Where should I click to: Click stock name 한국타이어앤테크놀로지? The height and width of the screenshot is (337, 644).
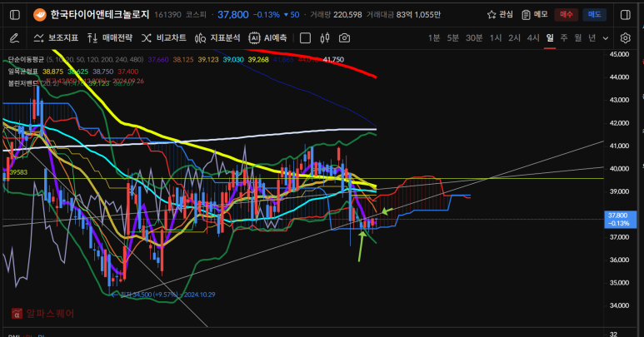click(x=100, y=15)
